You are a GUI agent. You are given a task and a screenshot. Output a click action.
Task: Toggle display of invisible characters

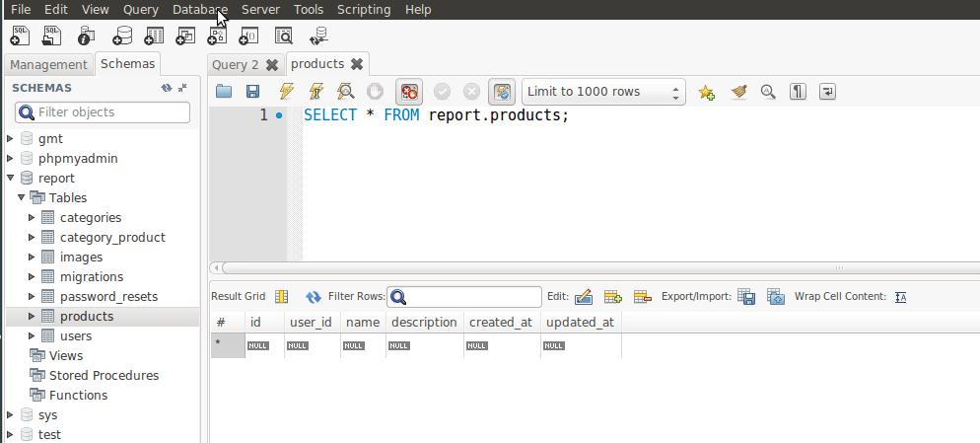click(x=798, y=92)
